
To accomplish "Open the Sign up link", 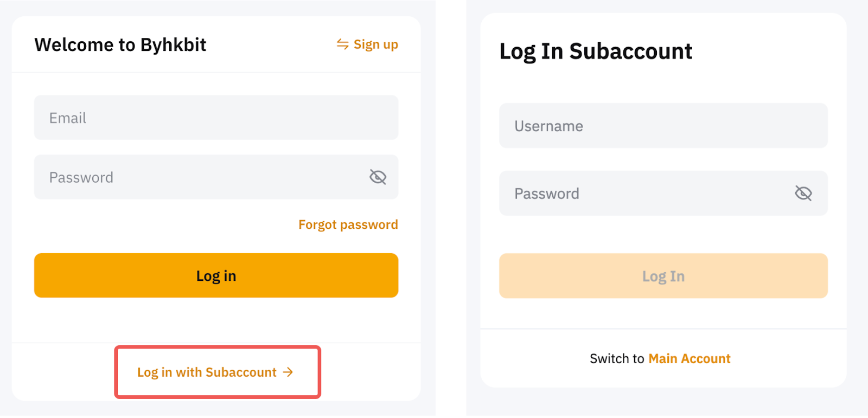I will tap(375, 44).
